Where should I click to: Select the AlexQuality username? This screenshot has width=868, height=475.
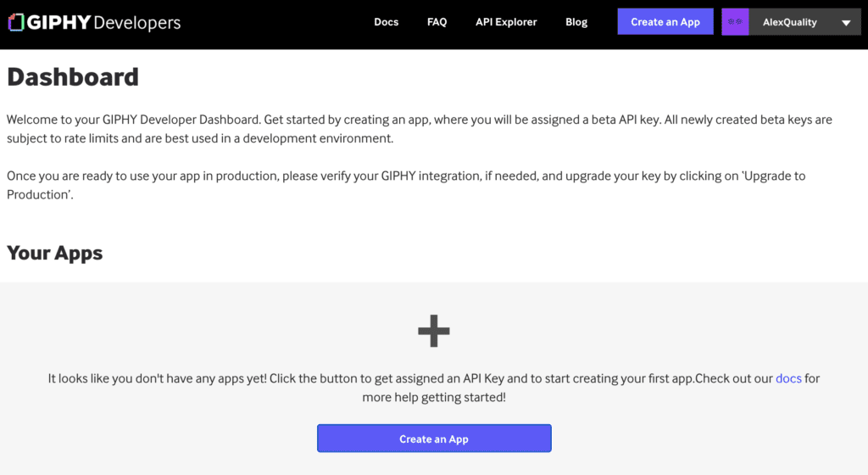[789, 23]
